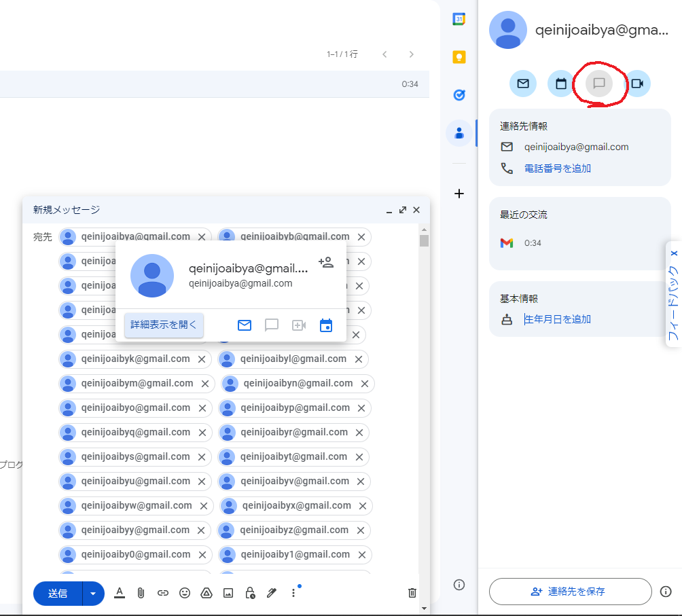Click the 送信 send button
This screenshot has width=682, height=616.
[x=58, y=593]
